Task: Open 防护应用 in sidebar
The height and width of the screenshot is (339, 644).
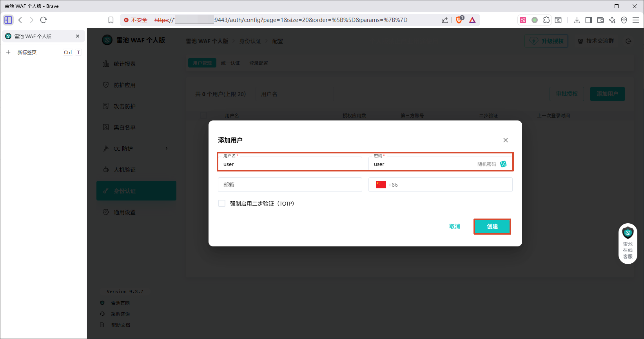Action: pyautogui.click(x=136, y=85)
